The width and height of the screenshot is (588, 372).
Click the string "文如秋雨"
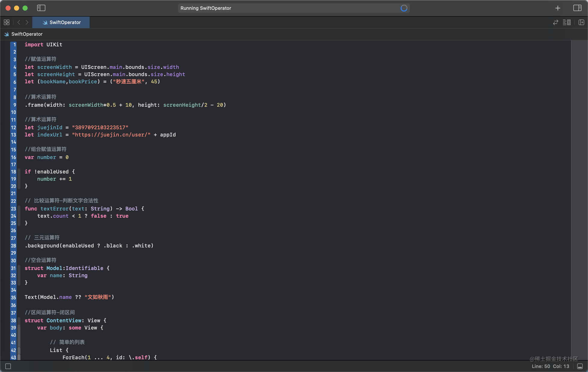[x=98, y=297]
